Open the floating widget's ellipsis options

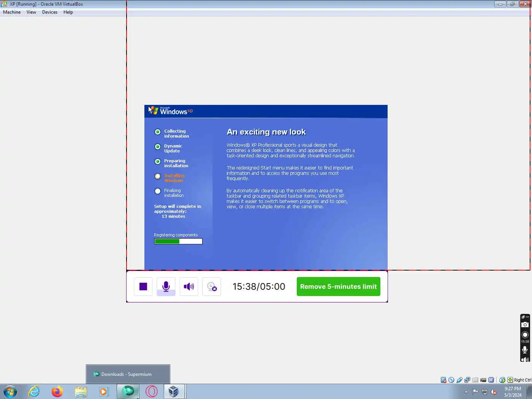click(x=527, y=317)
